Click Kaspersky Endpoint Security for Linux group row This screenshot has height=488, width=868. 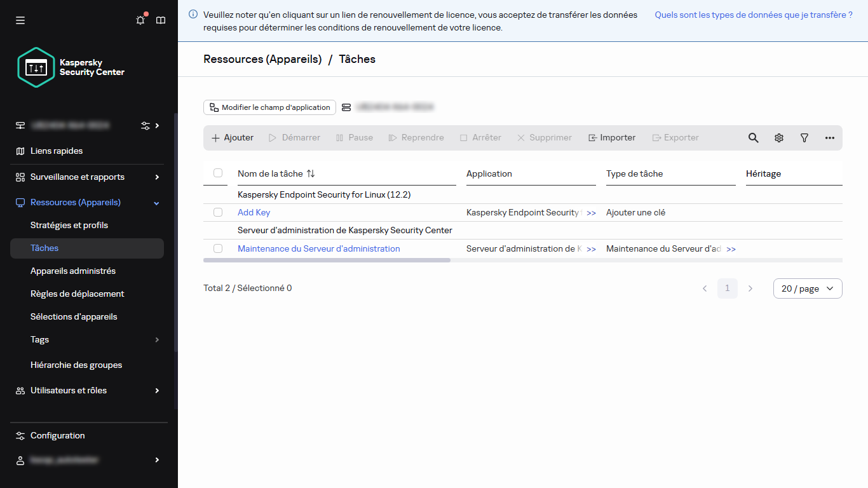[x=324, y=194]
